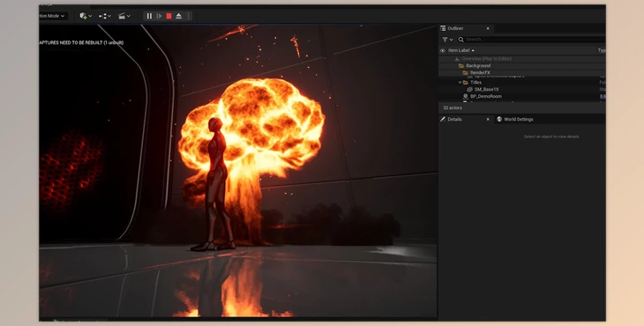Select the BP_DemoRoom actor
Viewport: 644px width, 326px height.
(x=521, y=96)
